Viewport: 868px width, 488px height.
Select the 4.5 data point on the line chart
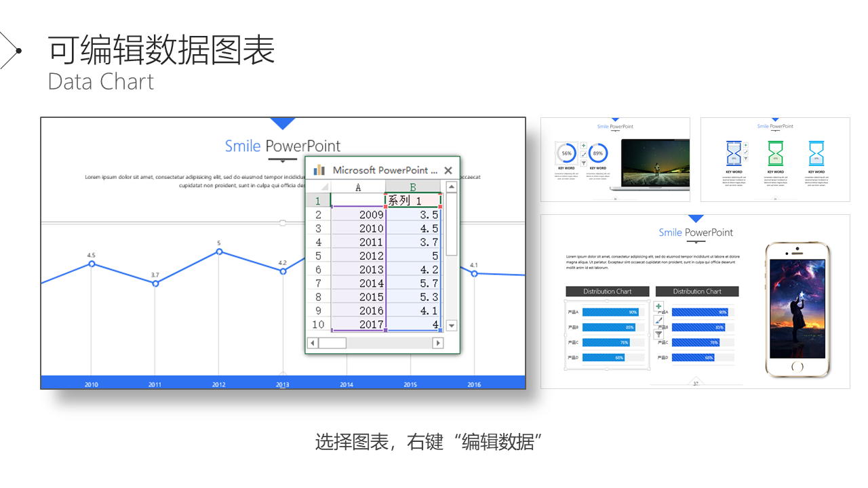[92, 264]
